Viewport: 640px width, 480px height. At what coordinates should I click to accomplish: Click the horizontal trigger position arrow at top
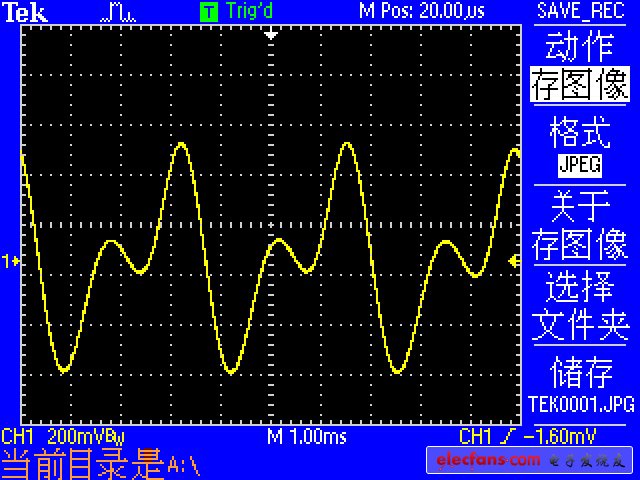270,33
